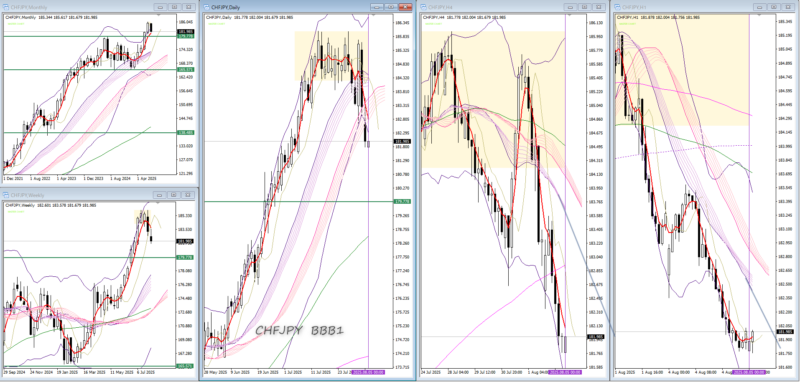Minimize the CHFJPY,Weekly chart window
The image size is (800, 382).
pyautogui.click(x=160, y=195)
